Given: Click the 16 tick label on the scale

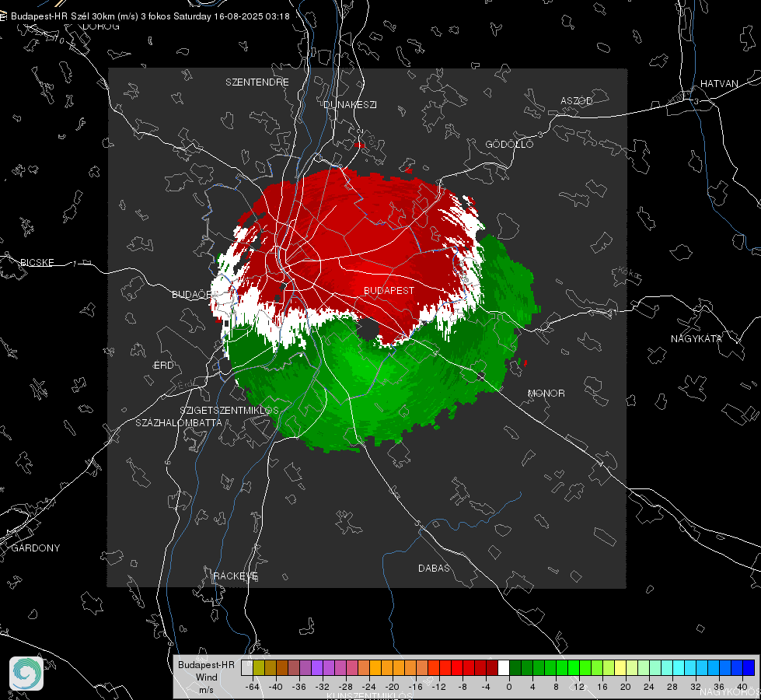Looking at the screenshot, I should 602,687.
